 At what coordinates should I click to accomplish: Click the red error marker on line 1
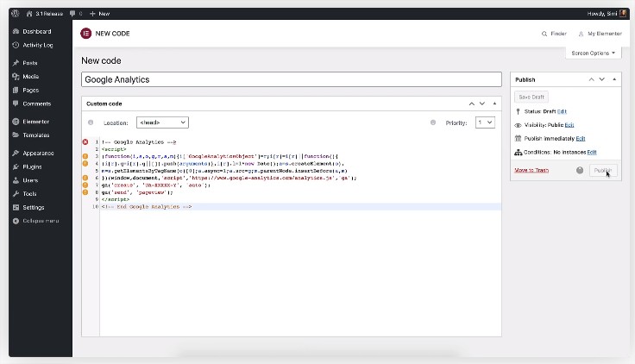coord(85,141)
